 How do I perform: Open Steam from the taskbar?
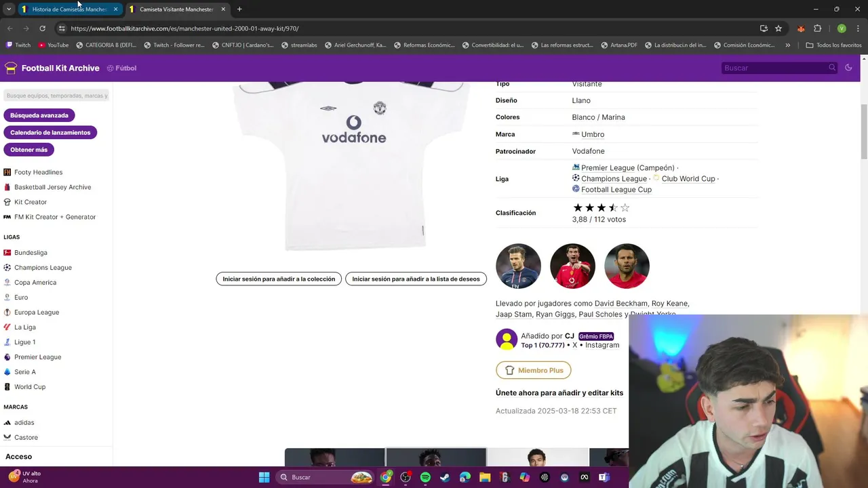coord(445,477)
